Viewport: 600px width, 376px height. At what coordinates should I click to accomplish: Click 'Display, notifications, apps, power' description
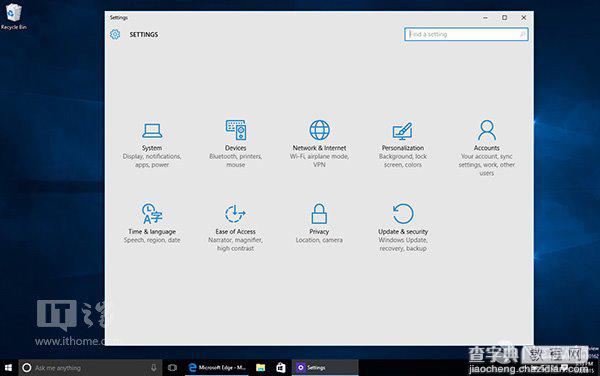(152, 161)
